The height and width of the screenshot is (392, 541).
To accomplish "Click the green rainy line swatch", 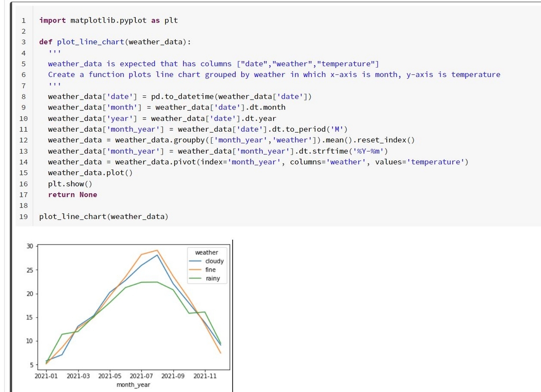I will [x=196, y=278].
